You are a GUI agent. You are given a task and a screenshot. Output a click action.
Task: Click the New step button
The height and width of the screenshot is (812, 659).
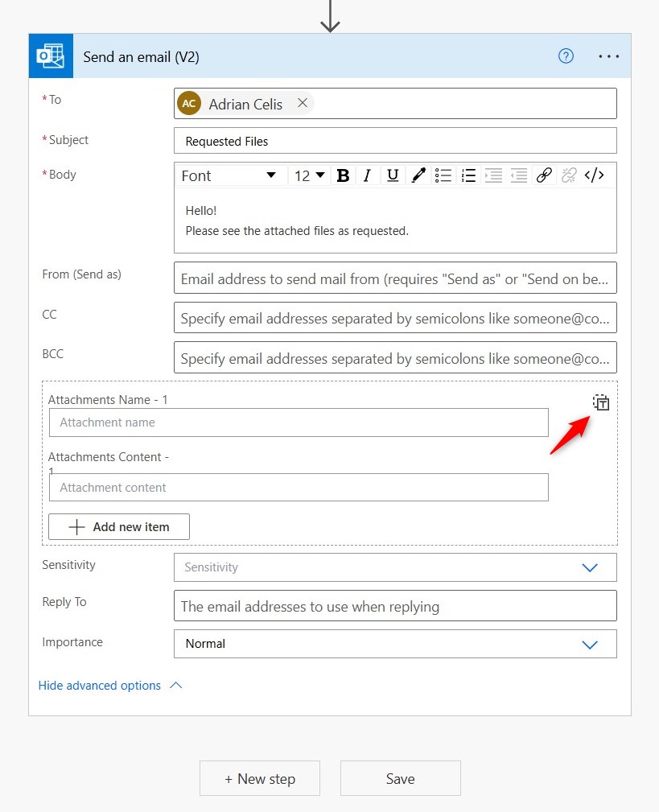(x=260, y=778)
